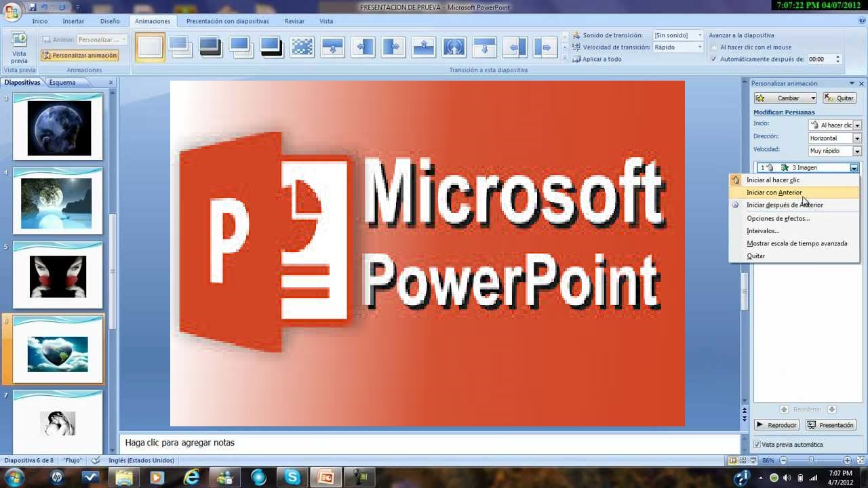Apply the fade through black transition icon
Screen dimensions: 868x488
[210, 47]
